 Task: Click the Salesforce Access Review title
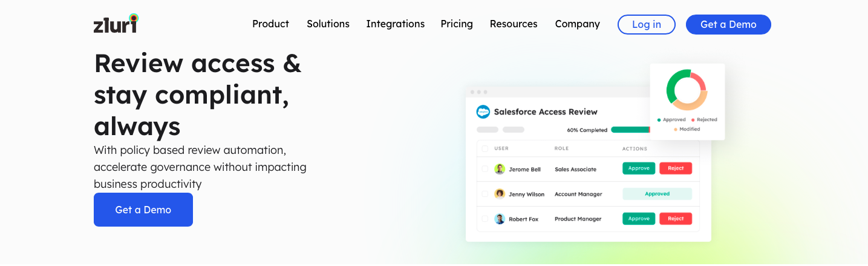546,111
